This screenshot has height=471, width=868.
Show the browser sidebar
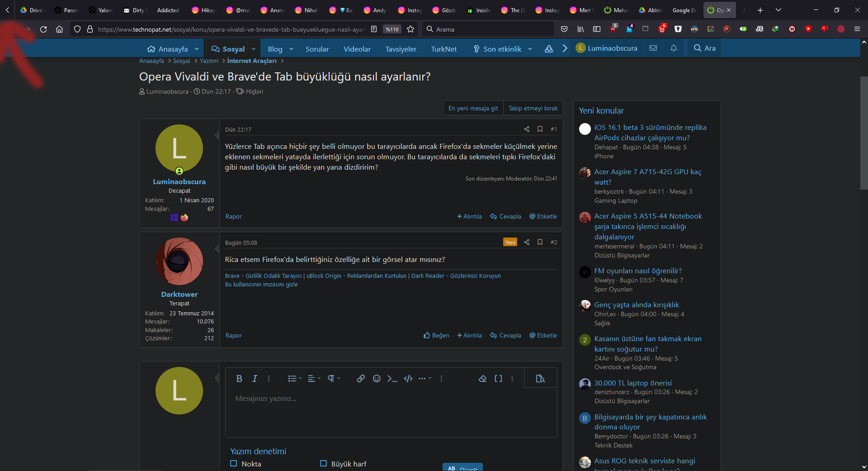(597, 29)
